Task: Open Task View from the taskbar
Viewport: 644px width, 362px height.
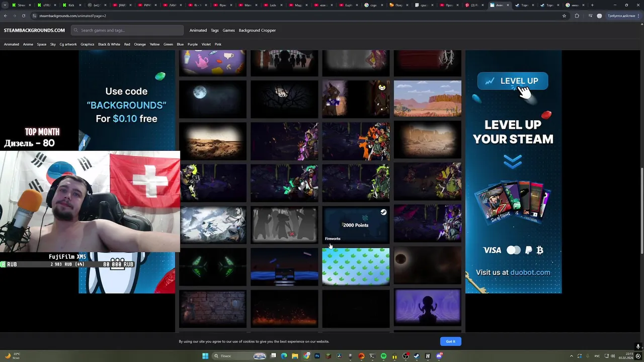Action: [273, 356]
